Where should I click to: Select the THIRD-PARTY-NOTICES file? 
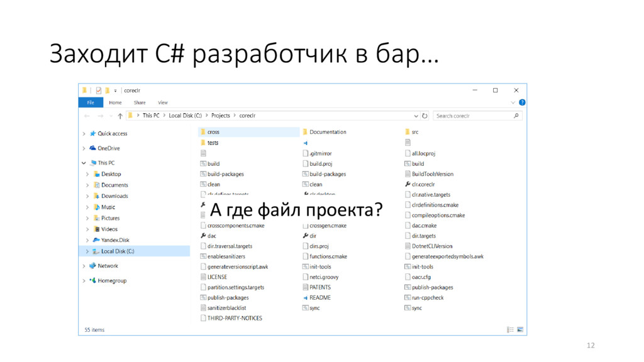235,318
